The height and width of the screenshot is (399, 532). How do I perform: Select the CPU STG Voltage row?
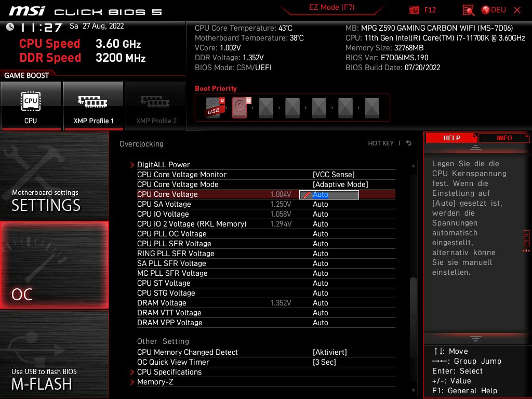point(266,293)
